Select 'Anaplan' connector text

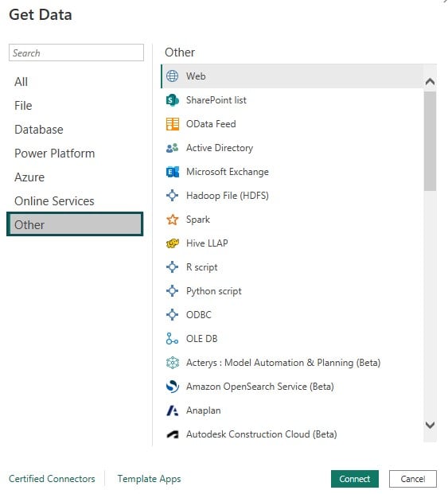[204, 410]
